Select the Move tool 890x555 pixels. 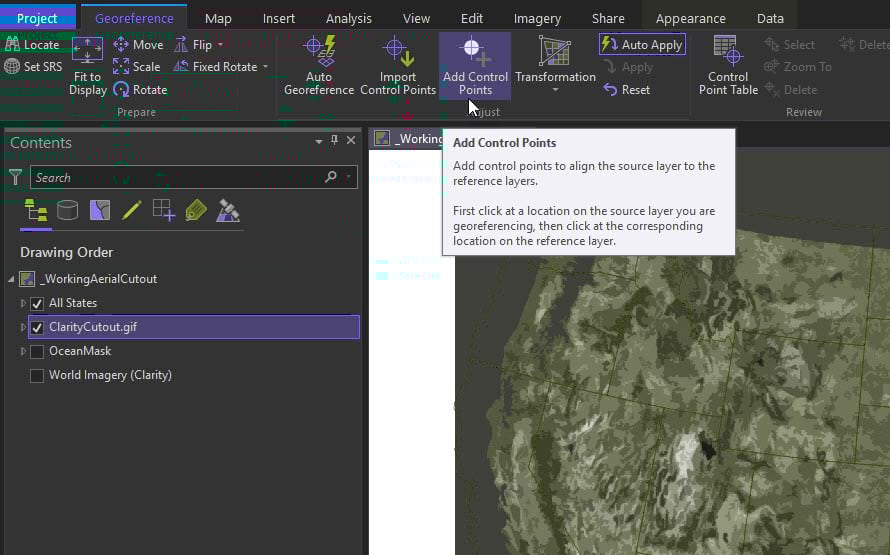click(138, 44)
